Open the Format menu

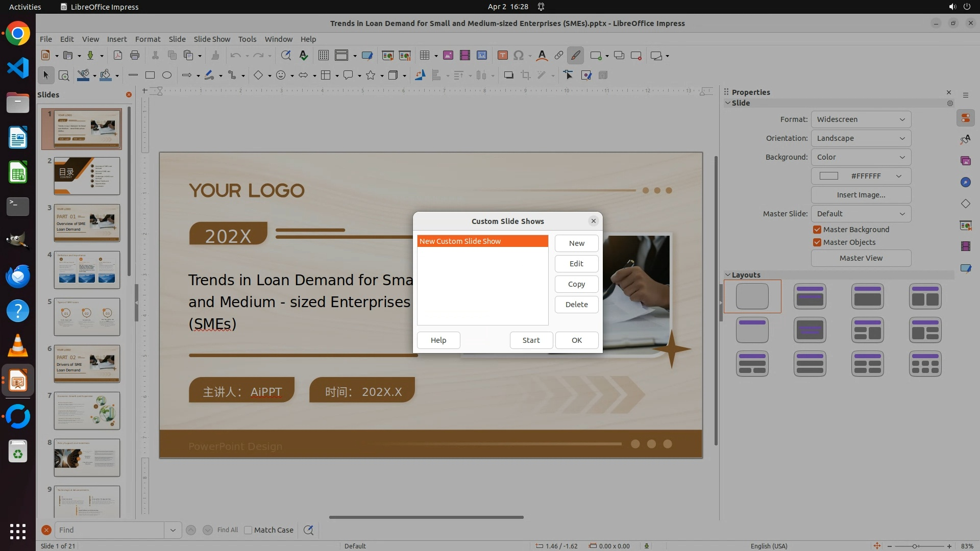point(148,39)
